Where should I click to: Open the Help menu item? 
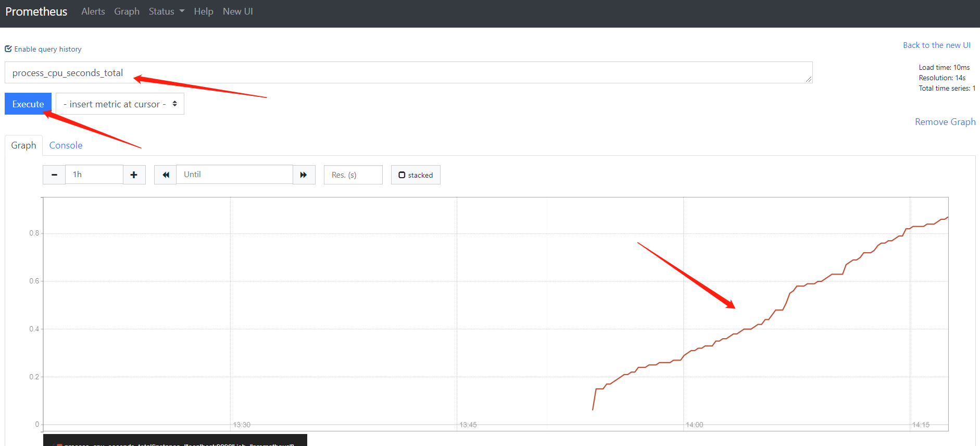click(204, 11)
